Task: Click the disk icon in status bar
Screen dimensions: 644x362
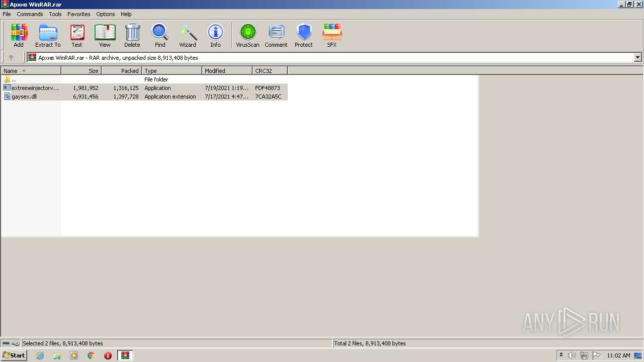Action: pos(6,343)
